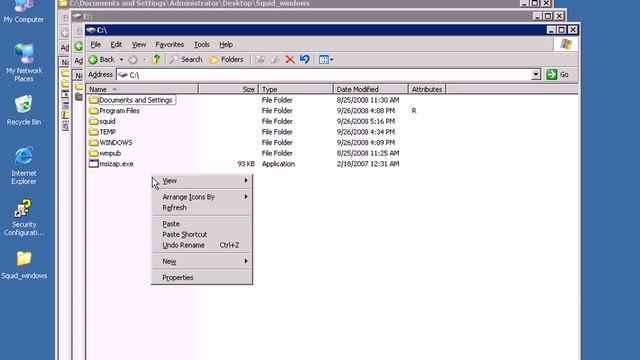This screenshot has height=360, width=640.
Task: Click the Go button
Action: click(x=558, y=74)
